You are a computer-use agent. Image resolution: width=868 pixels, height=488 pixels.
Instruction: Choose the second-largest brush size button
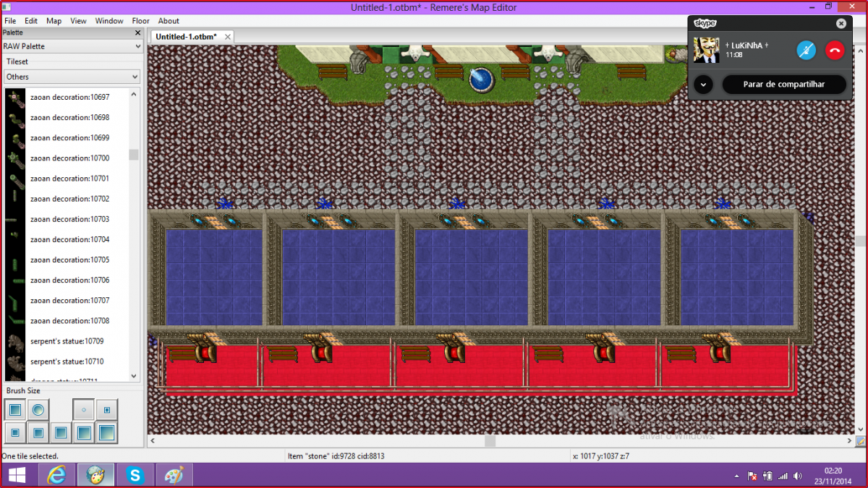click(x=84, y=433)
